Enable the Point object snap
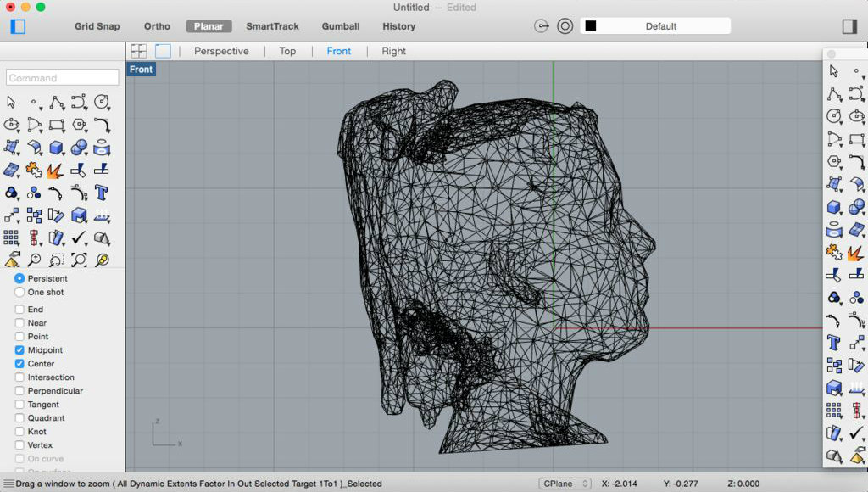868x492 pixels. 19,336
